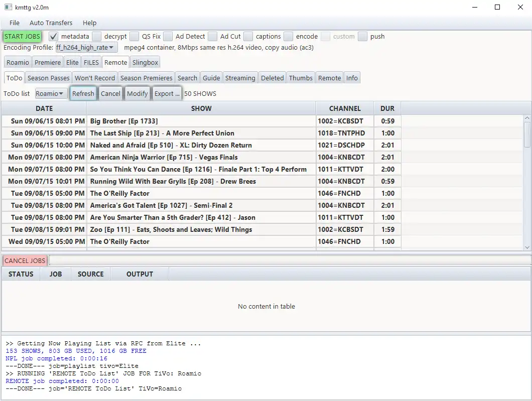Toggle the Ad Detect checkbox
The height and width of the screenshot is (401, 532).
click(168, 37)
